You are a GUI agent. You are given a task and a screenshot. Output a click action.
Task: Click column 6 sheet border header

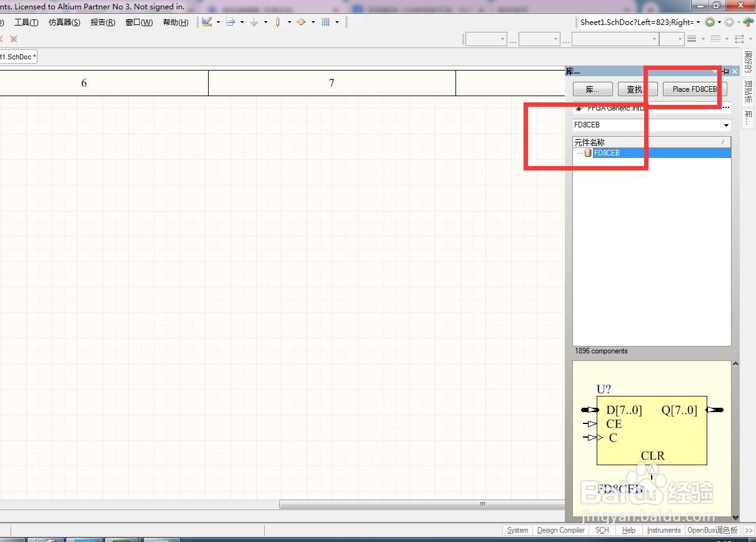coord(84,83)
